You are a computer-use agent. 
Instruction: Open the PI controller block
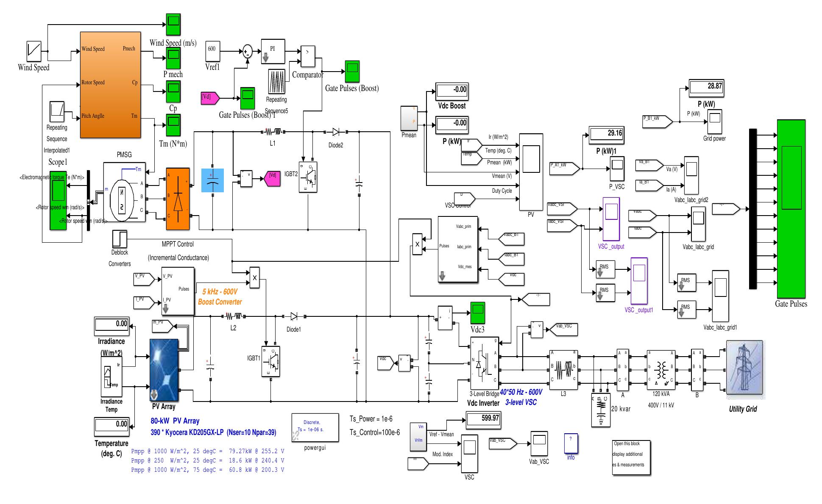pos(273,52)
